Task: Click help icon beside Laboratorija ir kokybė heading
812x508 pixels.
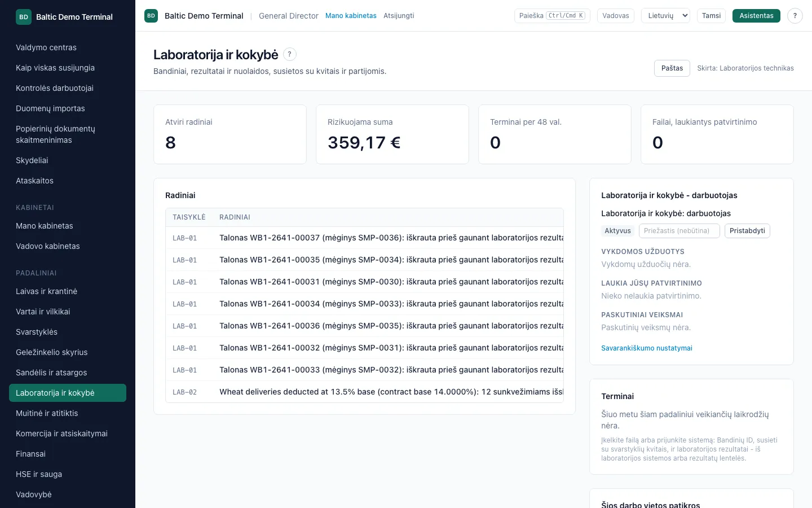Action: 289,54
